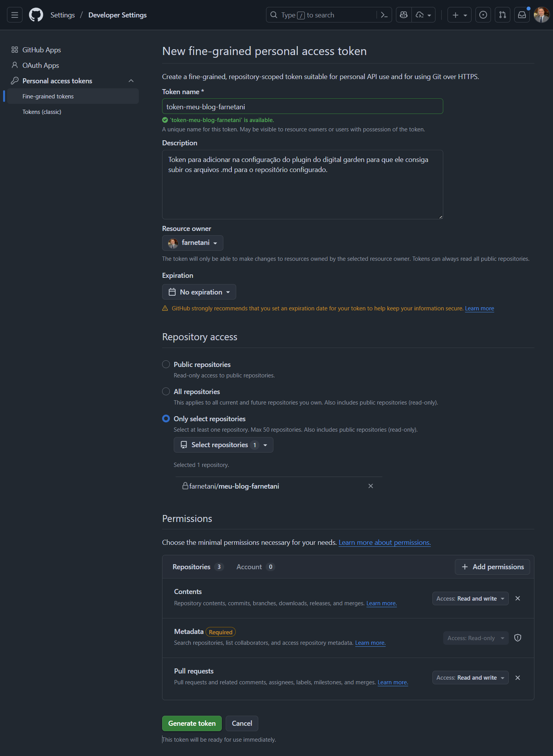
Task: Open the Copilot chat icon
Action: pos(404,15)
